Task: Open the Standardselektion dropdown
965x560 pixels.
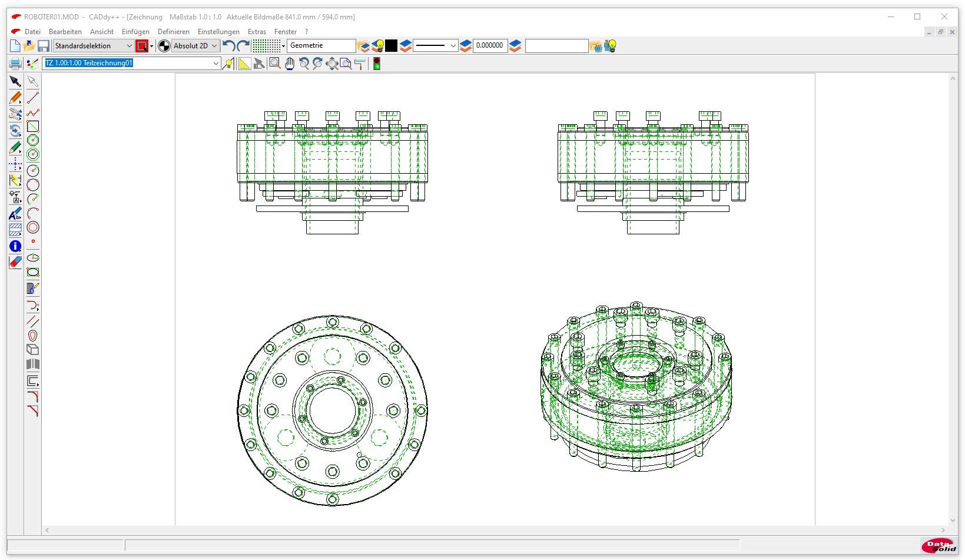Action: click(x=94, y=46)
